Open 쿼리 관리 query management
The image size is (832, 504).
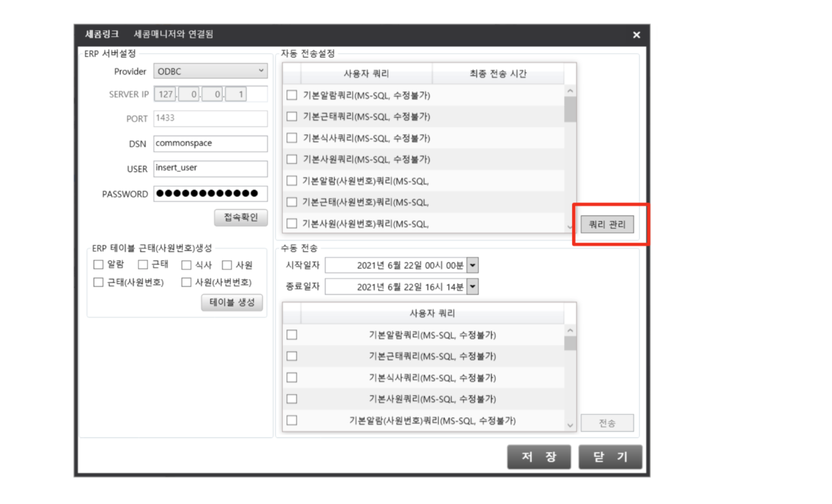(606, 224)
